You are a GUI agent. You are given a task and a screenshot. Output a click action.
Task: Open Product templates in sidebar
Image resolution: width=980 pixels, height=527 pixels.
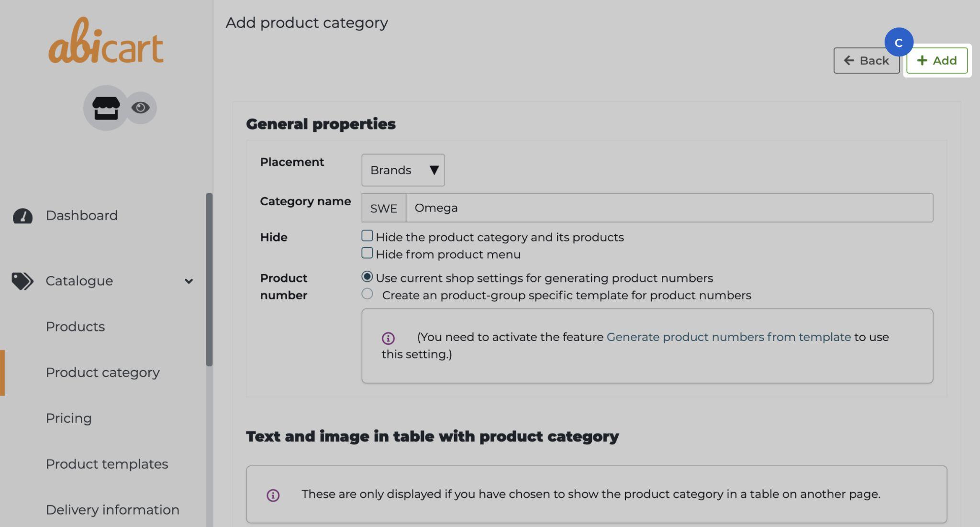tap(107, 464)
